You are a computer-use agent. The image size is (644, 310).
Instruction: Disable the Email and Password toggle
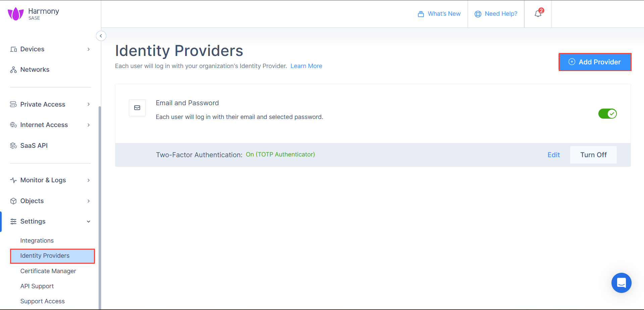pyautogui.click(x=607, y=114)
